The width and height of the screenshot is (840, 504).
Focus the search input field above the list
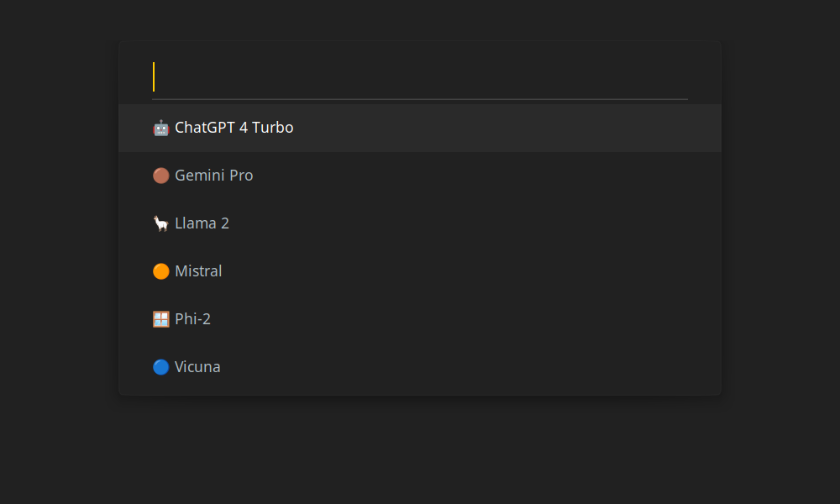(x=420, y=77)
